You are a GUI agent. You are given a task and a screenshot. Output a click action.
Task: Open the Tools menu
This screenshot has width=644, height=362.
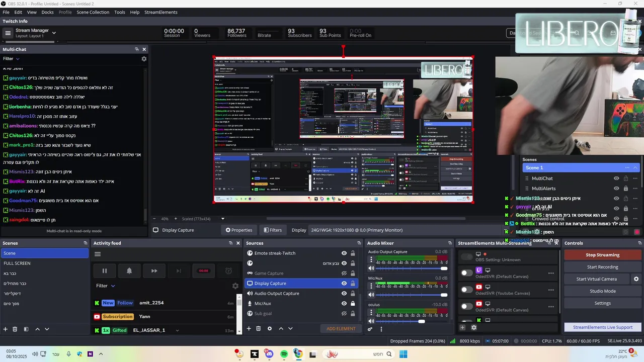(x=120, y=12)
